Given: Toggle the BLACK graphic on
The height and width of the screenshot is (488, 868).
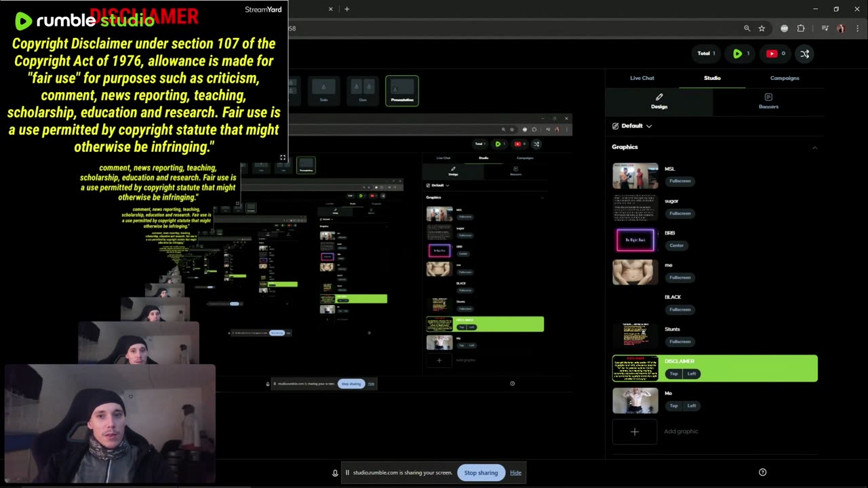Looking at the screenshot, I should click(x=635, y=304).
